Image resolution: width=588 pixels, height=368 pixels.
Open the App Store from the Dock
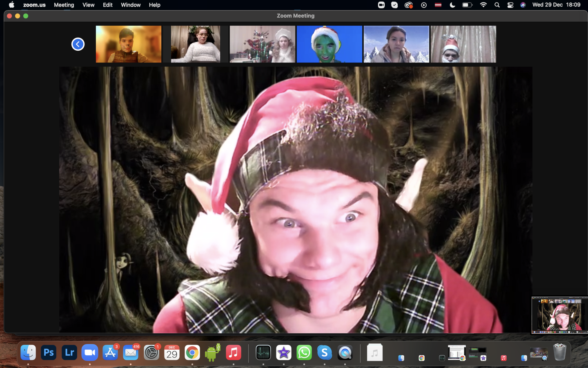coord(110,352)
